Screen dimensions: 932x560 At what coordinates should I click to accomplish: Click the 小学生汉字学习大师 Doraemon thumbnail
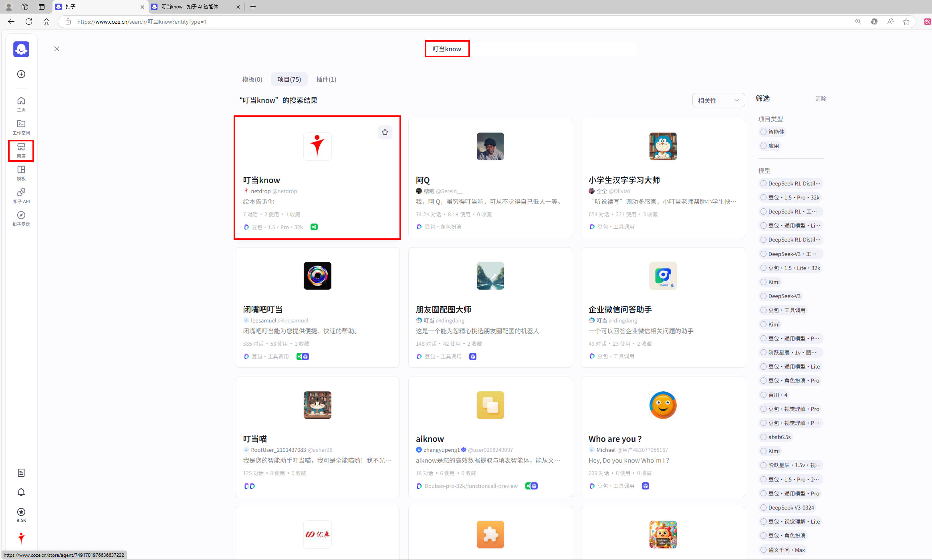[662, 146]
